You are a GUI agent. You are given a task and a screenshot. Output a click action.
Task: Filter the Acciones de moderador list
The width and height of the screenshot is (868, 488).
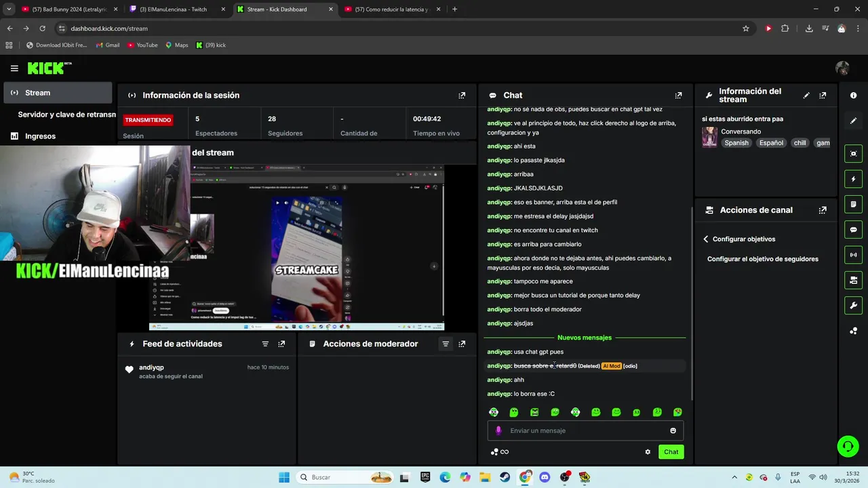tap(446, 344)
